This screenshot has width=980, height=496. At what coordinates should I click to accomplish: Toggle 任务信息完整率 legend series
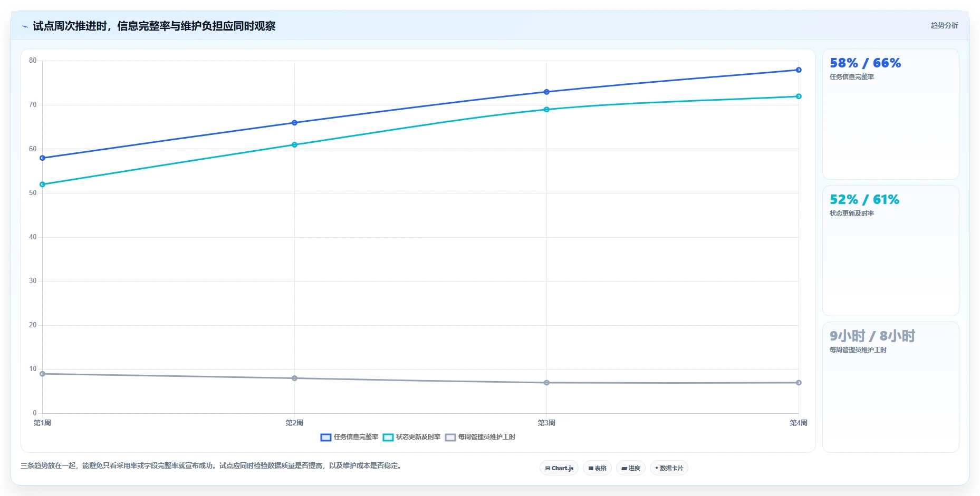click(x=349, y=437)
